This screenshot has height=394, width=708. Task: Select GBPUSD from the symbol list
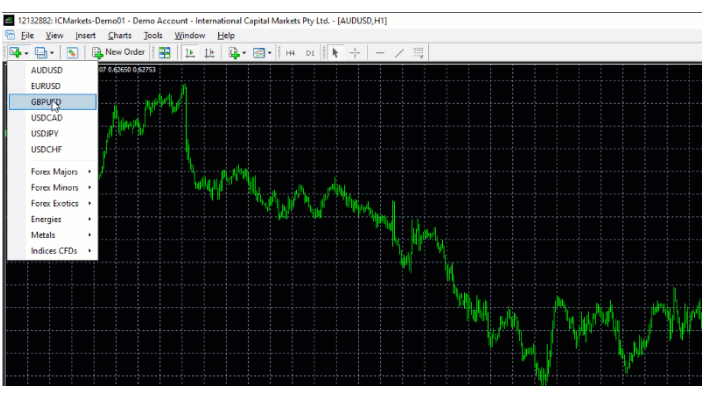coord(53,102)
